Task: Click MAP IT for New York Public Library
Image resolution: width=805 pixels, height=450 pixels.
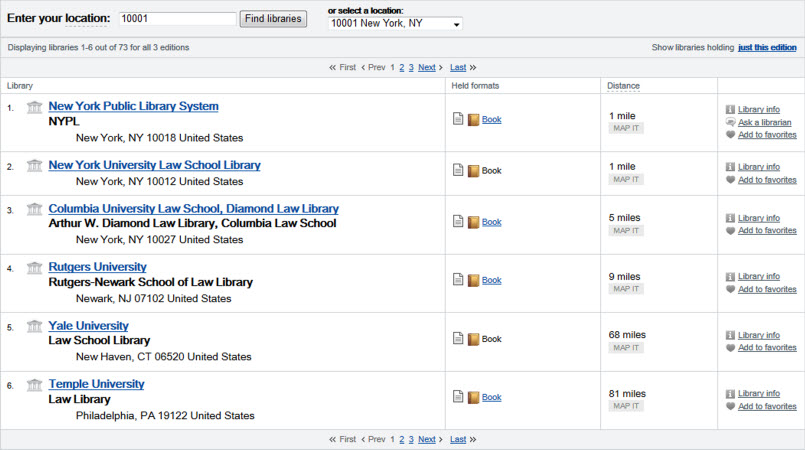Action: (626, 128)
